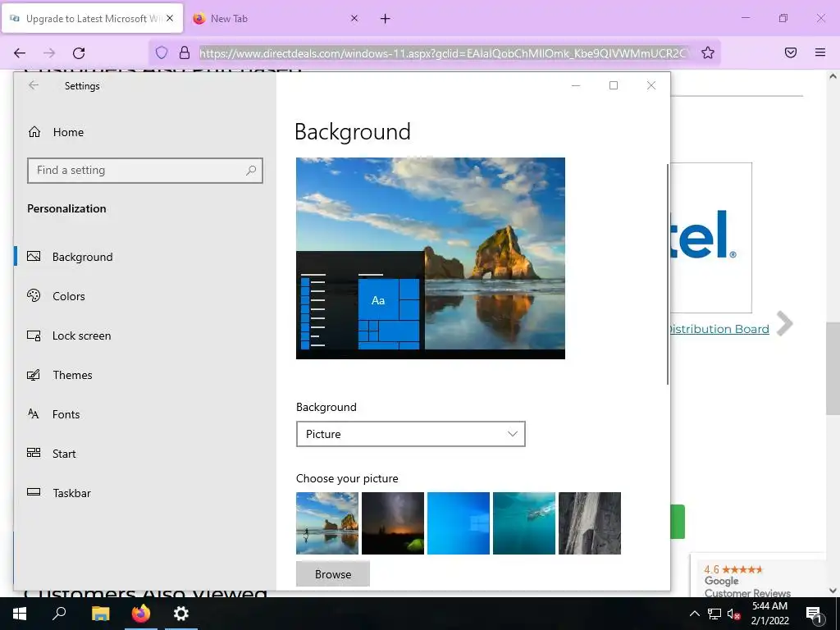The width and height of the screenshot is (840, 630).
Task: Click the site padlock icon
Action: click(185, 52)
